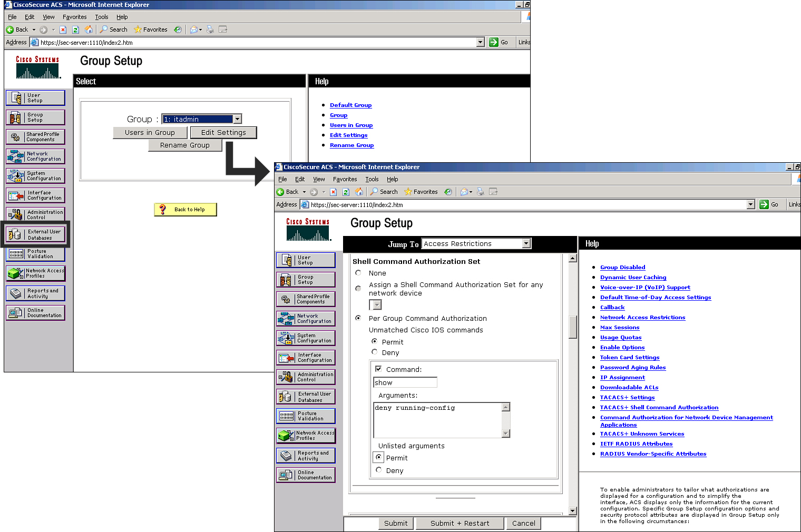Open System Configuration in back window sidebar
801x532 pixels.
click(35, 176)
